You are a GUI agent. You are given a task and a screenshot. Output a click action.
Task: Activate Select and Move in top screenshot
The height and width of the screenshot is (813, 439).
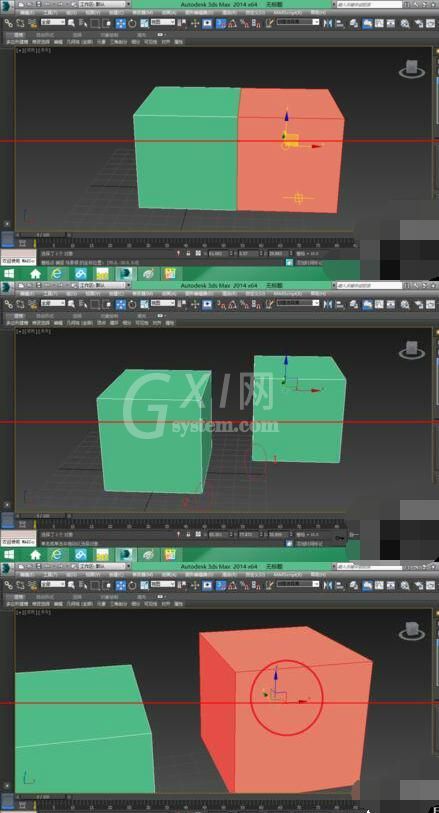(x=120, y=23)
